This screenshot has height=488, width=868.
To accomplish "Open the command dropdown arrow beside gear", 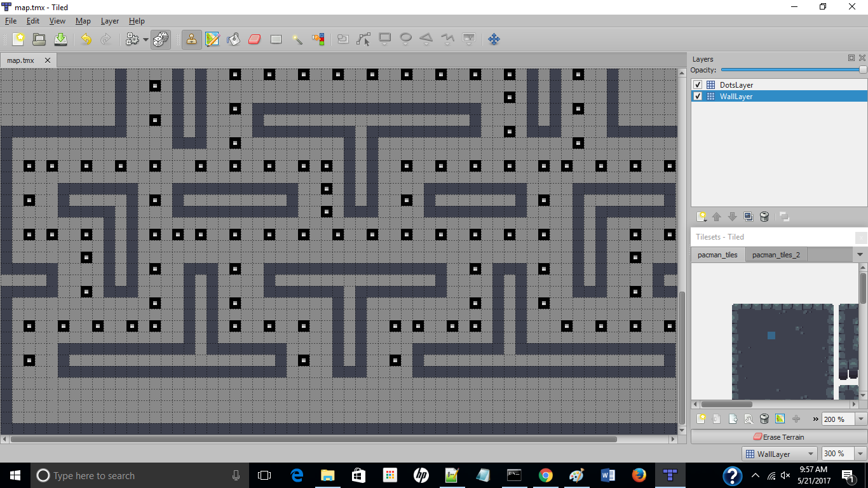I will [146, 39].
